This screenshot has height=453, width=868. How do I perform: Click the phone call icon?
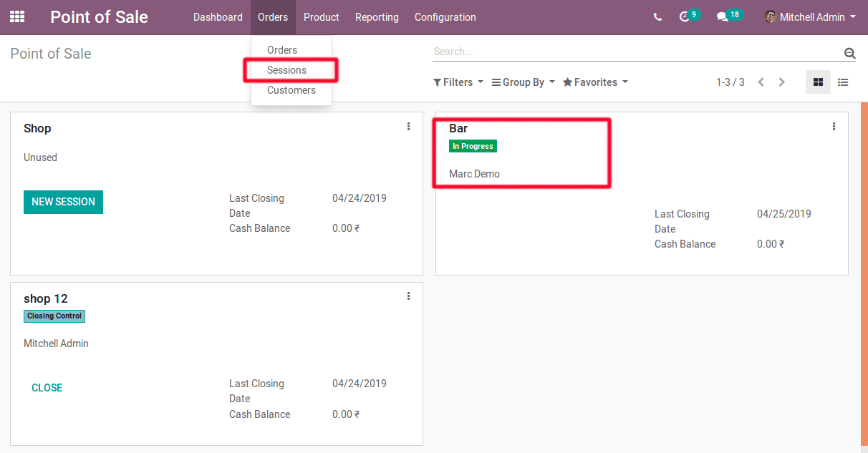(x=657, y=17)
